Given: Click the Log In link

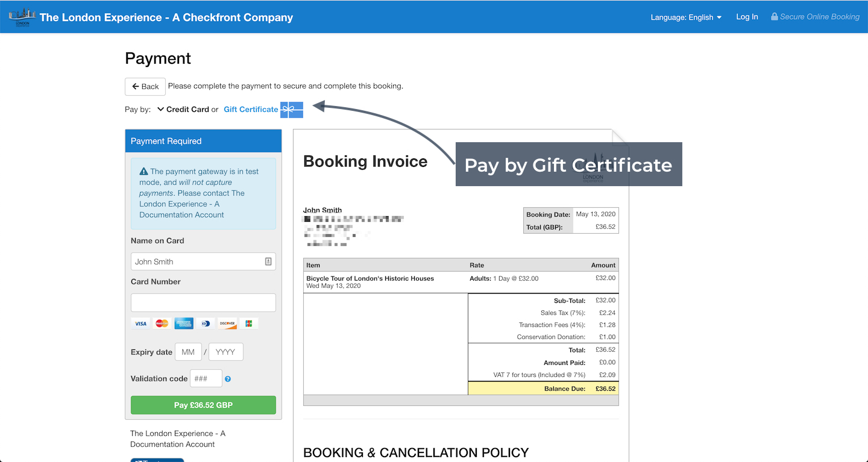Looking at the screenshot, I should 747,17.
